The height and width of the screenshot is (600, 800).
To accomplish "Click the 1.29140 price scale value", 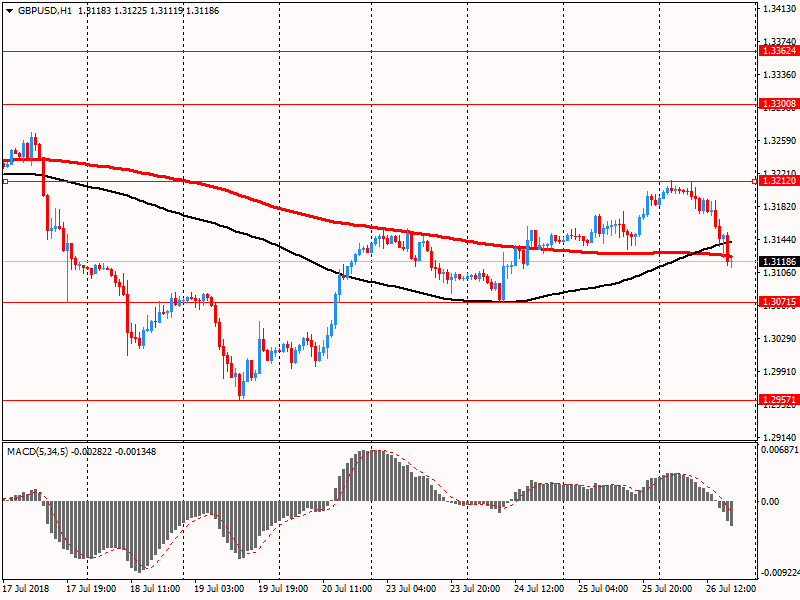I will click(780, 437).
